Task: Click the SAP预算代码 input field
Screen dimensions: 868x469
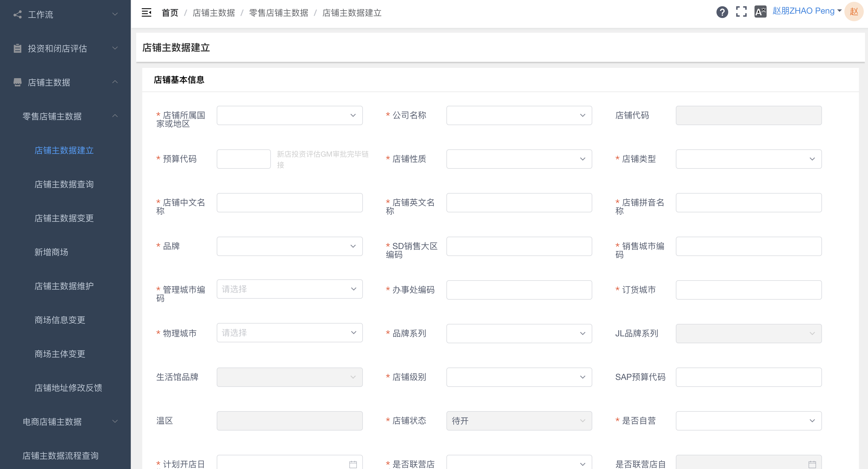Action: click(x=749, y=377)
